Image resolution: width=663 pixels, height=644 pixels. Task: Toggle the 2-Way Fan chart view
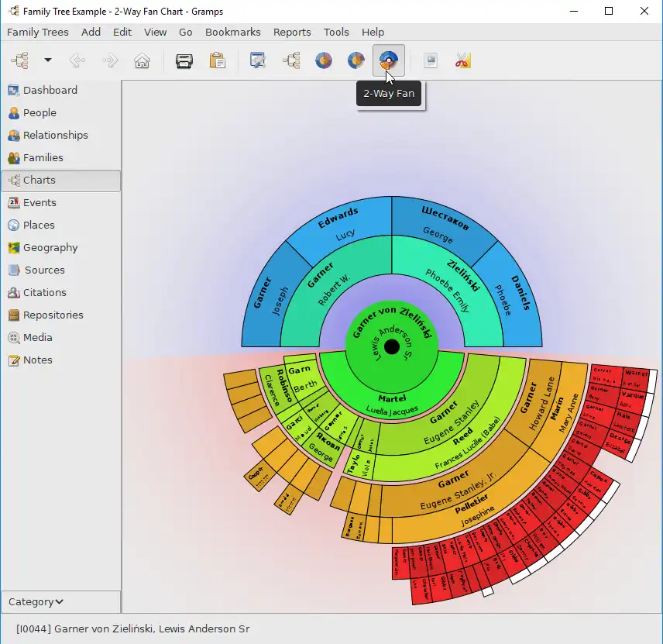click(388, 60)
